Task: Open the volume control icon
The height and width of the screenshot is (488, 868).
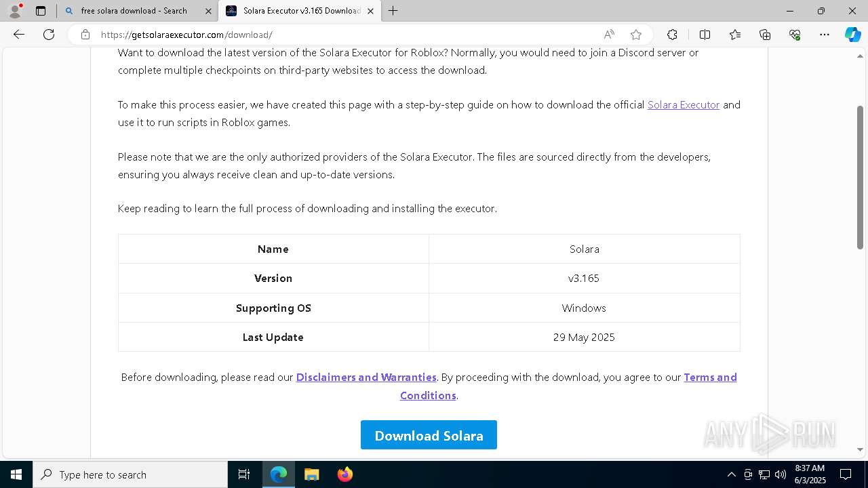Action: (x=780, y=474)
